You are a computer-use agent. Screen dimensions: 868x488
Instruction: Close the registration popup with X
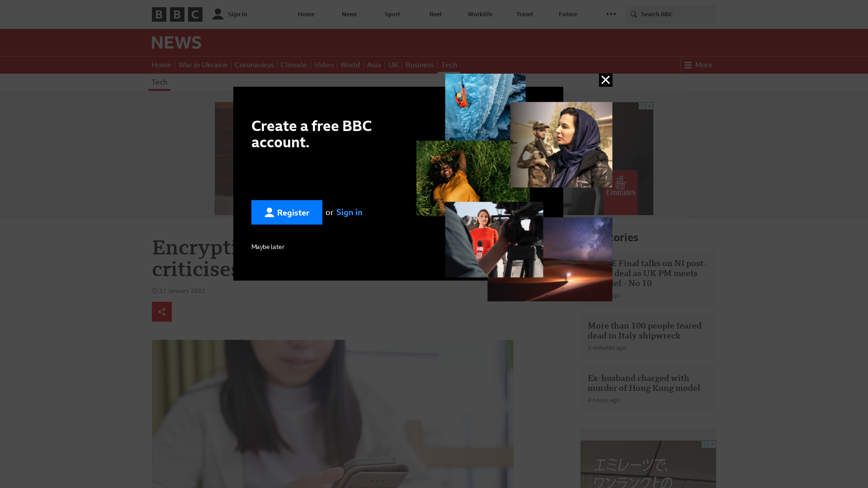click(x=606, y=80)
